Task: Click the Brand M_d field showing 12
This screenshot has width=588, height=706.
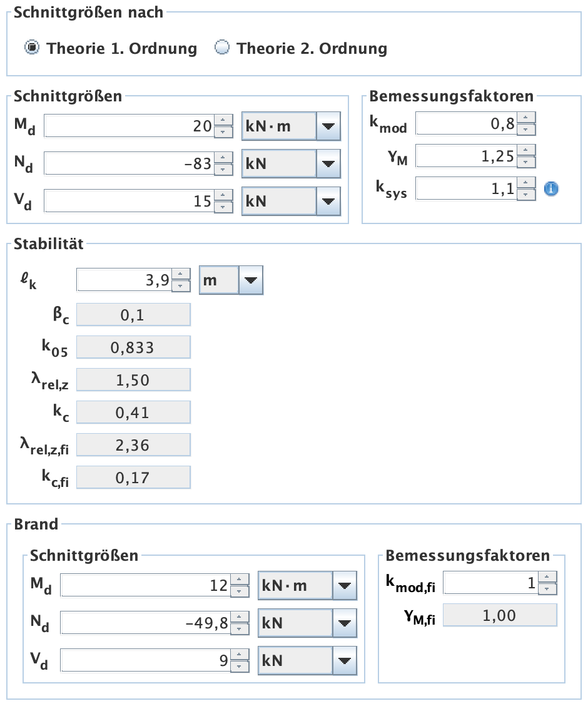Action: click(144, 586)
